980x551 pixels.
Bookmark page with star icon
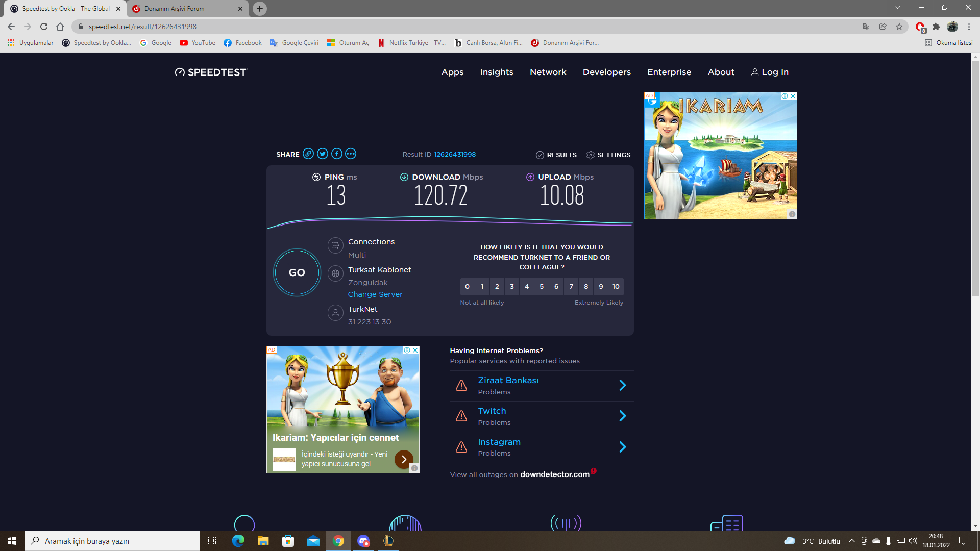[899, 27]
